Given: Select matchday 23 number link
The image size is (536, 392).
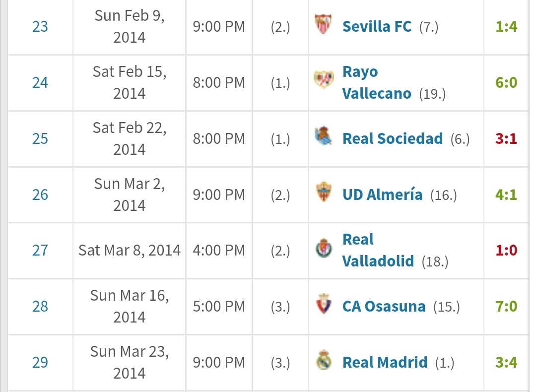Looking at the screenshot, I should tap(40, 26).
